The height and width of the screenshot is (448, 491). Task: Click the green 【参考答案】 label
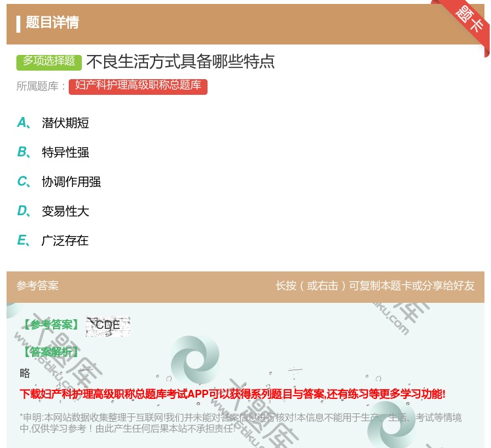pos(51,325)
